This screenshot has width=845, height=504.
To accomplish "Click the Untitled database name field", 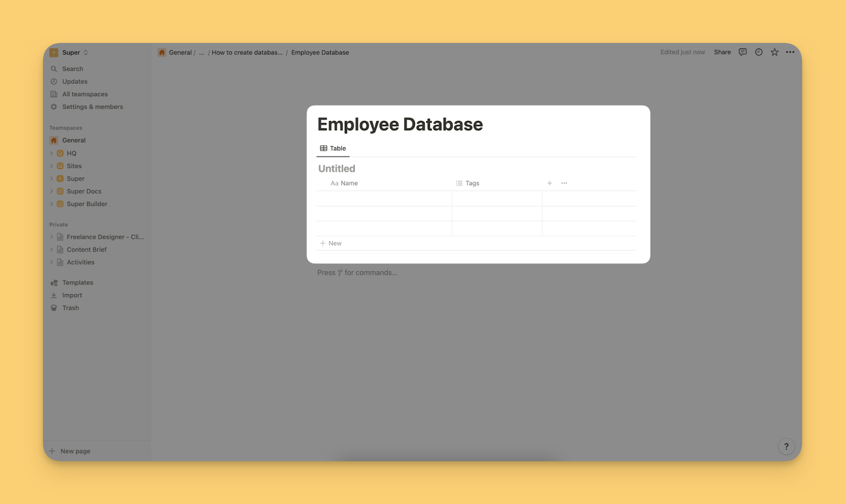I will pyautogui.click(x=337, y=169).
